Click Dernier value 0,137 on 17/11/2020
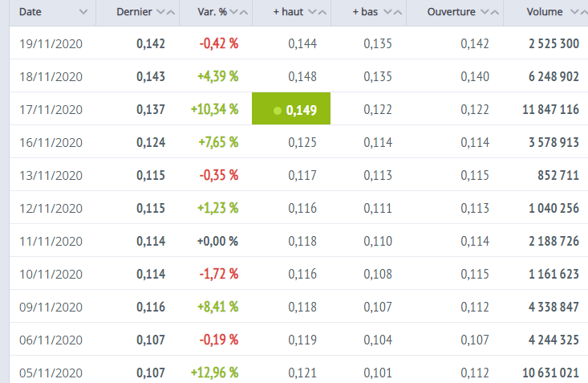Image resolution: width=588 pixels, height=383 pixels. point(151,110)
